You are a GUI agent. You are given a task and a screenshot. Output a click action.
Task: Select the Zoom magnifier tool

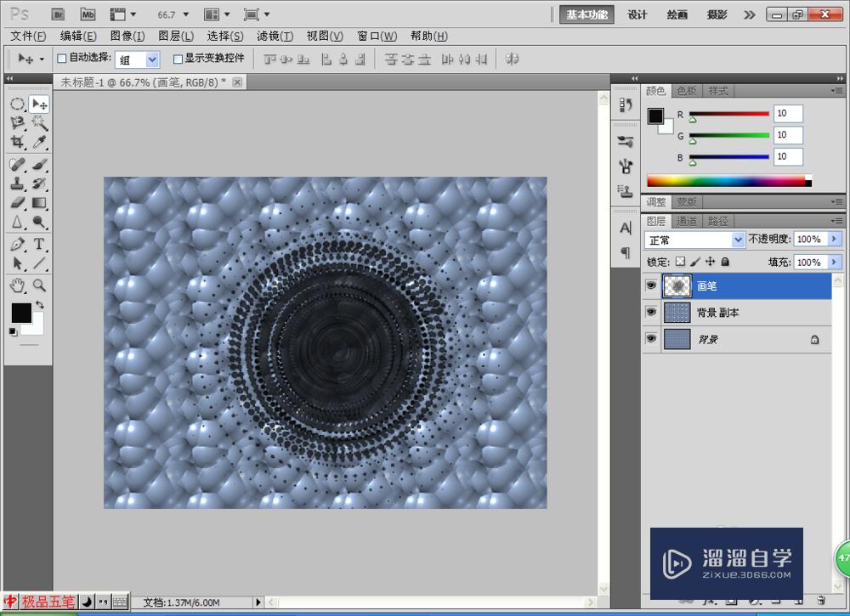click(x=39, y=285)
